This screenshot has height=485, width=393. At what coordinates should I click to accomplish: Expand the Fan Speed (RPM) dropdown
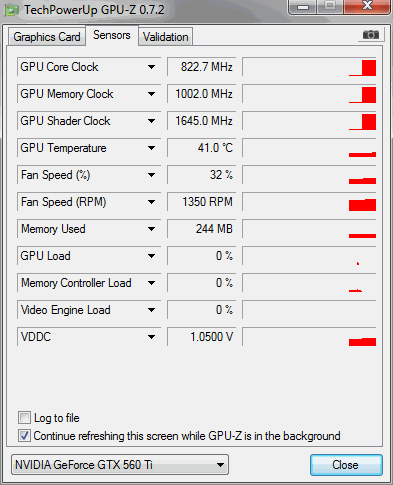[151, 202]
